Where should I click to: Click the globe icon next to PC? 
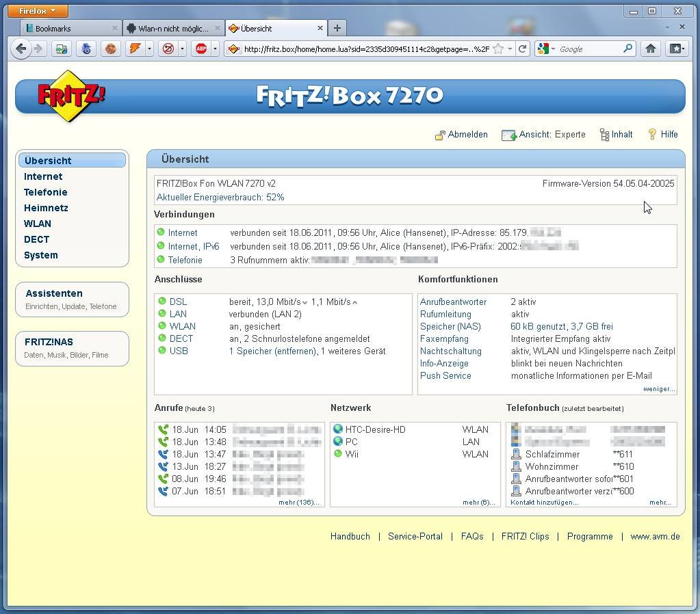point(338,441)
